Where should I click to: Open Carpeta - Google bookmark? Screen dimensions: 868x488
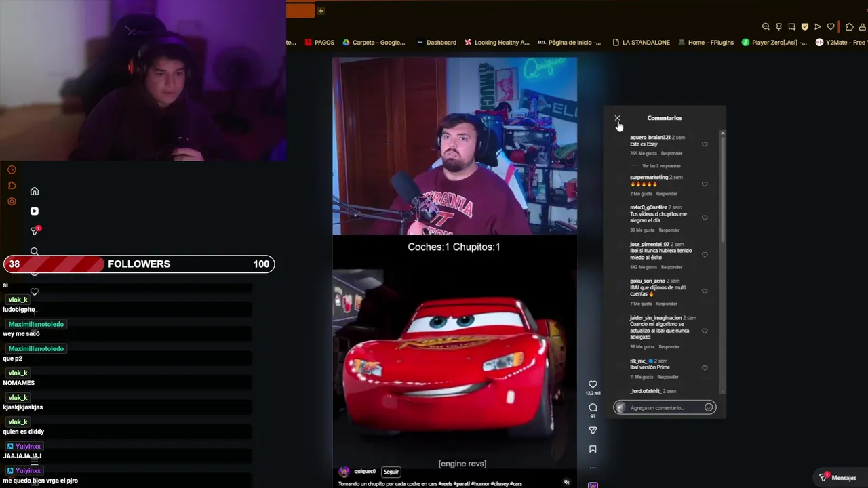click(374, 42)
